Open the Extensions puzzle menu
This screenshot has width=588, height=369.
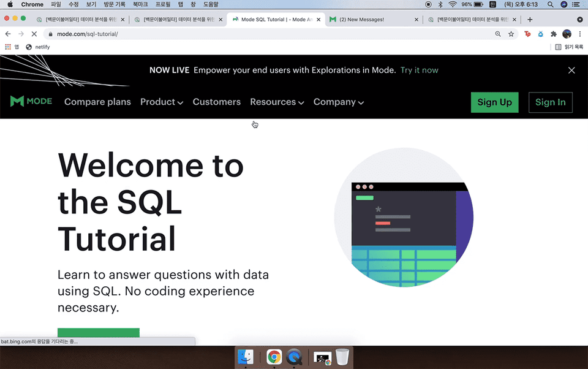click(554, 34)
